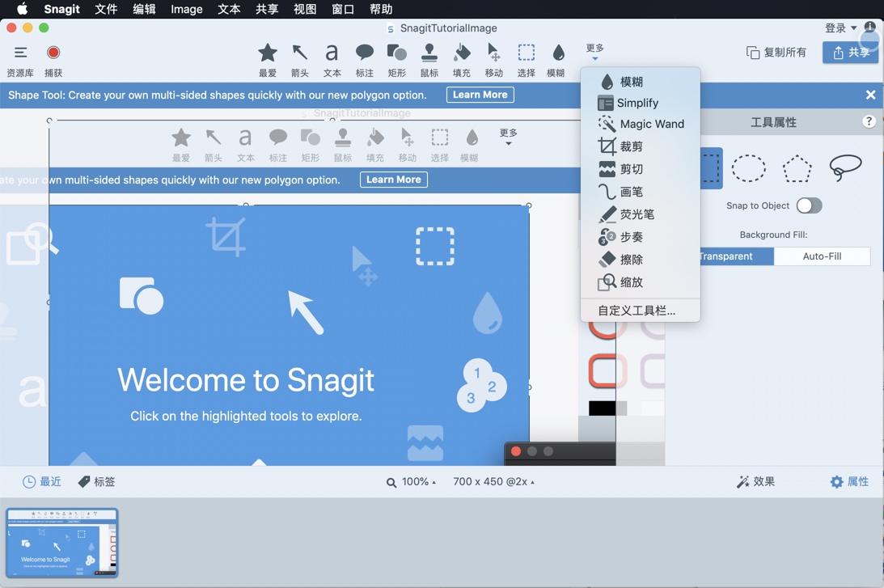Select the 鼠标 stamp tool
Screen dimensions: 884x588
tap(429, 61)
